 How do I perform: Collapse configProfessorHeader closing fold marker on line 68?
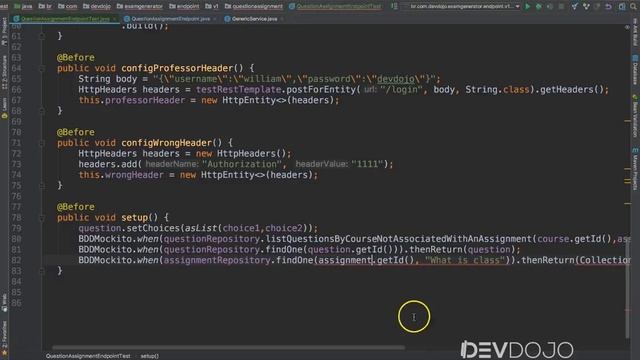(x=42, y=111)
